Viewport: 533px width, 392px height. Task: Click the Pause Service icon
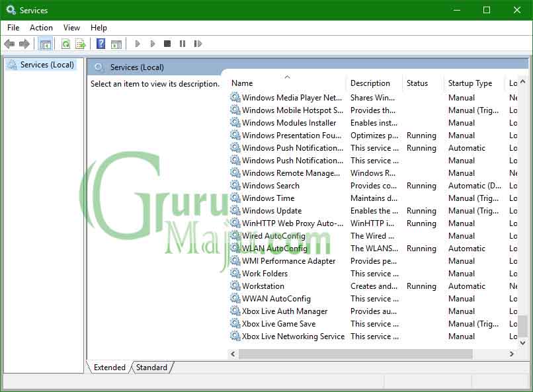click(183, 44)
